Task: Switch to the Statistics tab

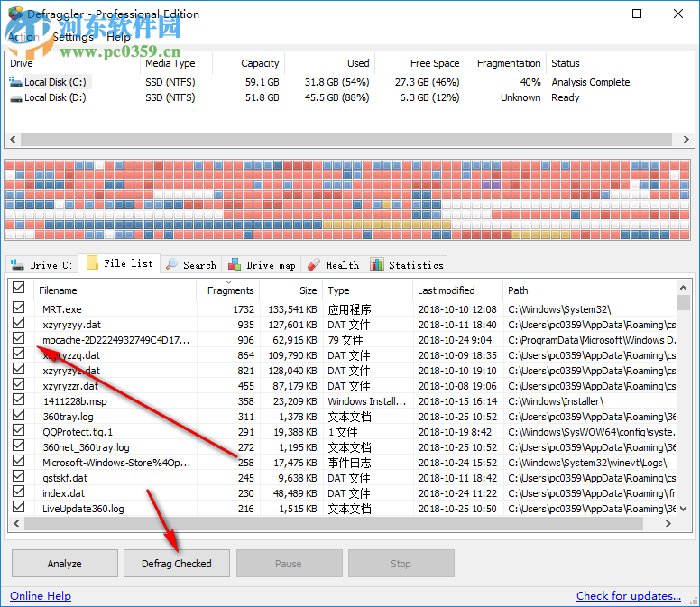Action: [407, 264]
